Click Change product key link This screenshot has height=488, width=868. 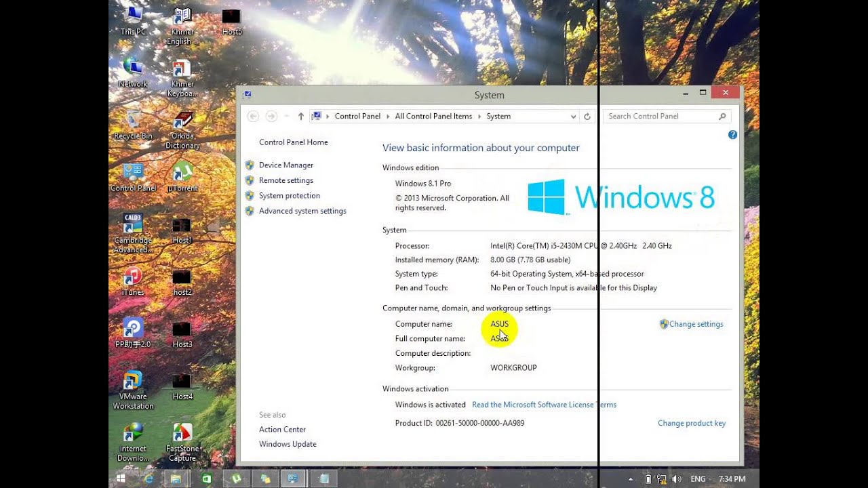click(692, 423)
